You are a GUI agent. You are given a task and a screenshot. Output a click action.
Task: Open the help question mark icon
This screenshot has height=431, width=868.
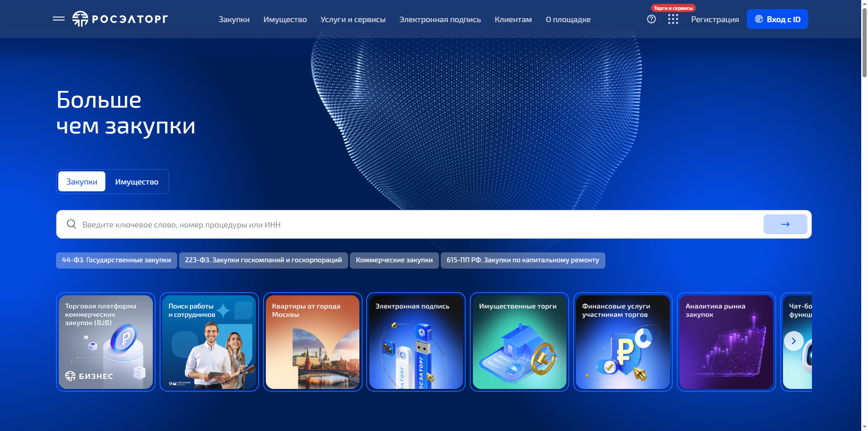(651, 19)
